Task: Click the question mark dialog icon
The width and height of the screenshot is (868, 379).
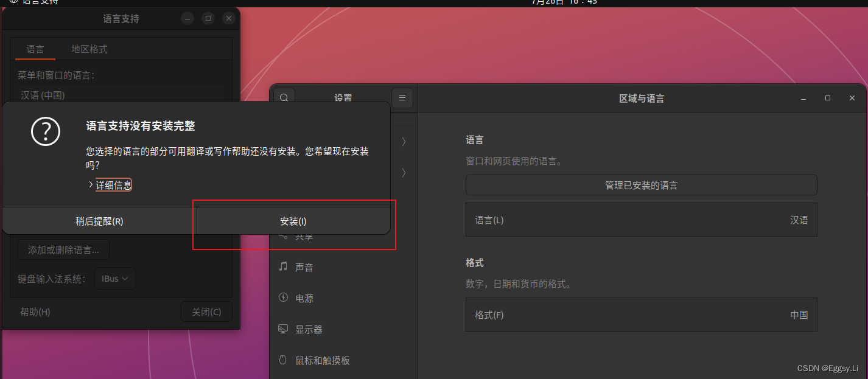Action: (46, 131)
